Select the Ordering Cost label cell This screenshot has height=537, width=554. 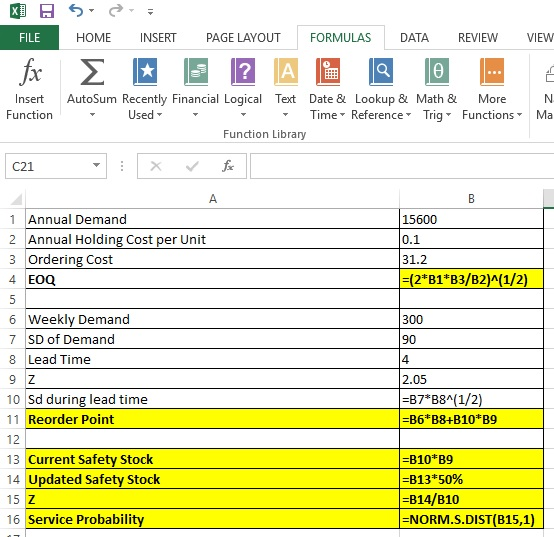click(x=212, y=259)
